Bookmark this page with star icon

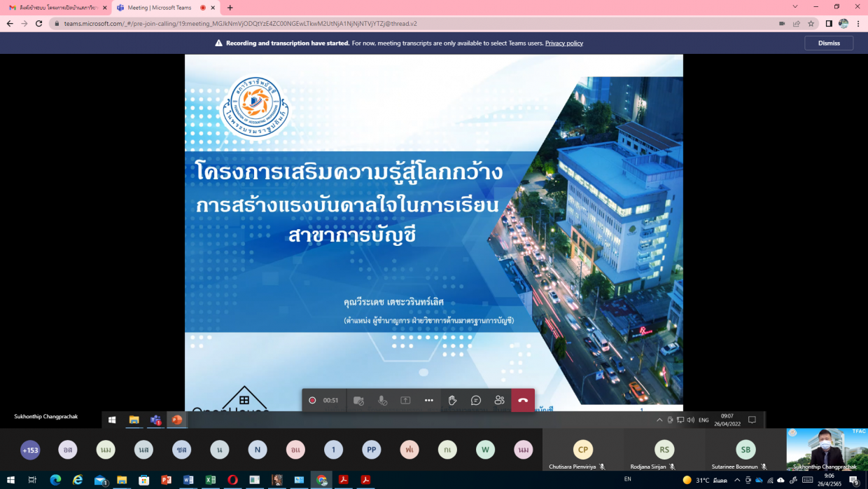pos(811,23)
